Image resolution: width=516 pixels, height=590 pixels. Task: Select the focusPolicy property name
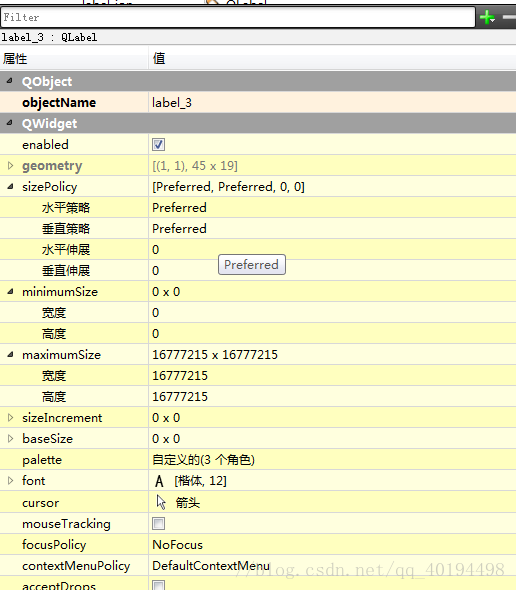(54, 545)
